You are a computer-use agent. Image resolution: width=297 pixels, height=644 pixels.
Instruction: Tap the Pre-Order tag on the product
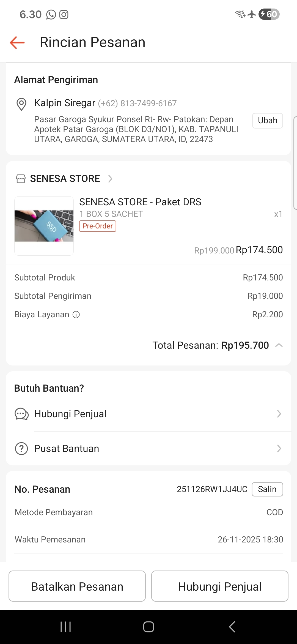[x=98, y=226]
